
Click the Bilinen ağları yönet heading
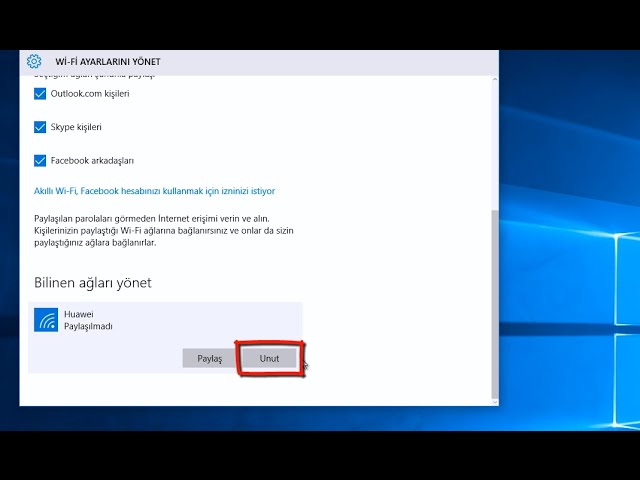[x=93, y=283]
